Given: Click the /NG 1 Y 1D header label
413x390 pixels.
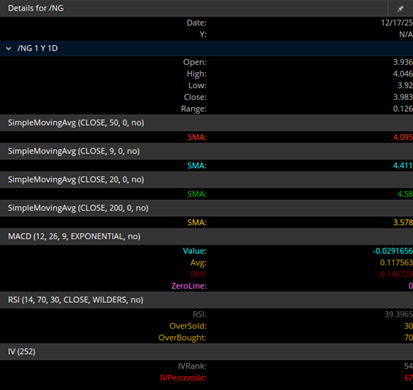Looking at the screenshot, I should 38,48.
